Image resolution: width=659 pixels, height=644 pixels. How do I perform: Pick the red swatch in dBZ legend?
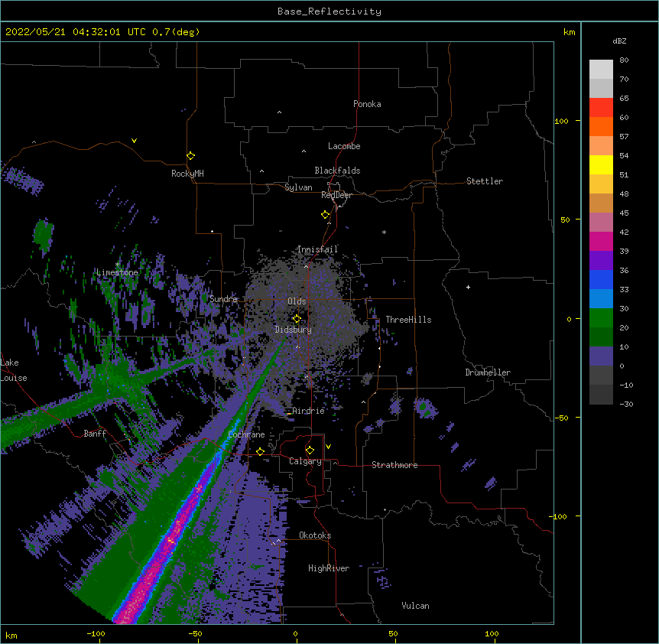[x=601, y=107]
